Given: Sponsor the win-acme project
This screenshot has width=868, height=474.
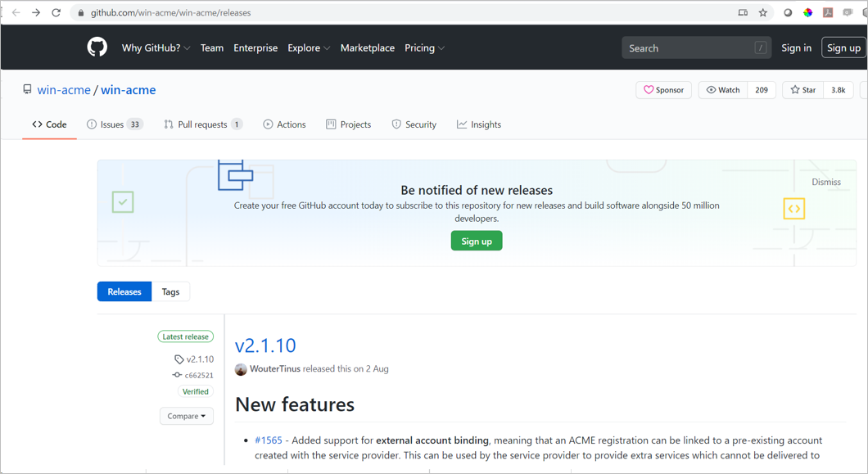Looking at the screenshot, I should pyautogui.click(x=664, y=90).
